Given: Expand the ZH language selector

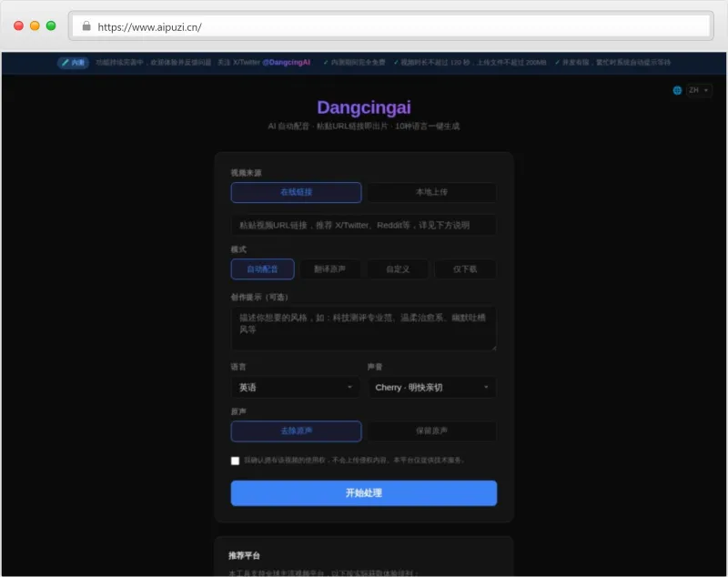Looking at the screenshot, I should (x=696, y=91).
